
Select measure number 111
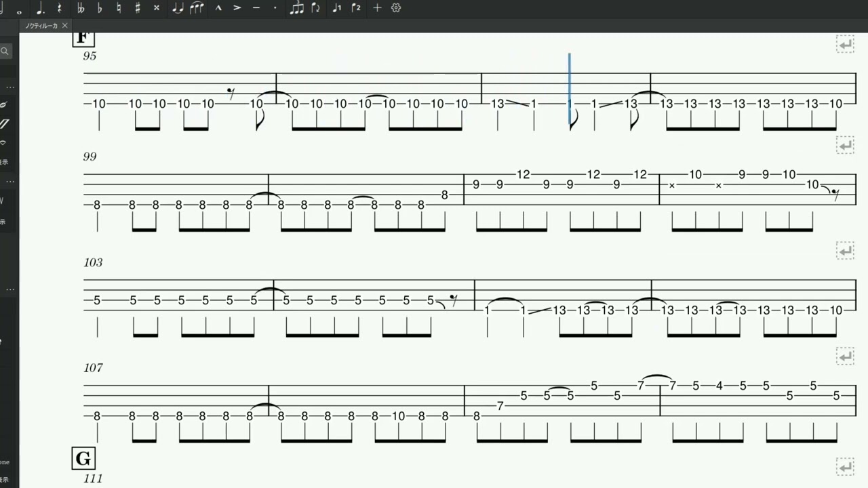(93, 479)
